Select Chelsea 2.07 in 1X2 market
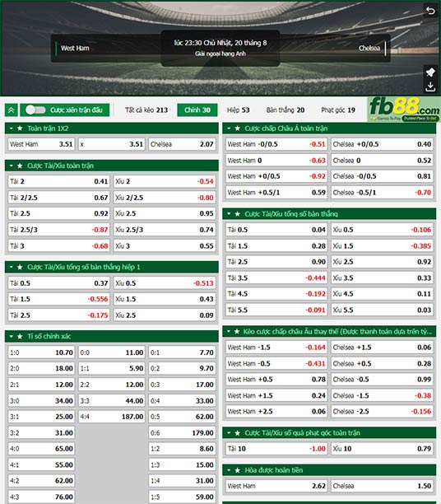Viewport: 441px width, 504px height. [182, 144]
